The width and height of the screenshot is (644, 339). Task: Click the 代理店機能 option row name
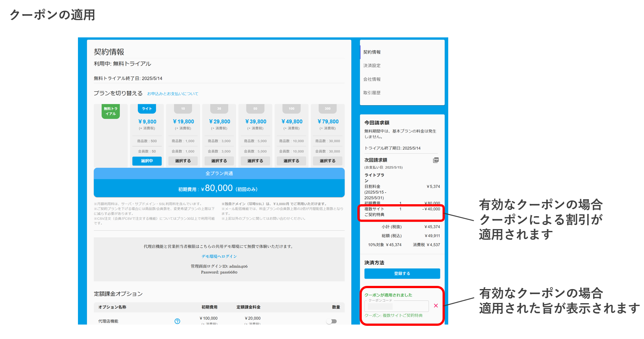point(108,321)
